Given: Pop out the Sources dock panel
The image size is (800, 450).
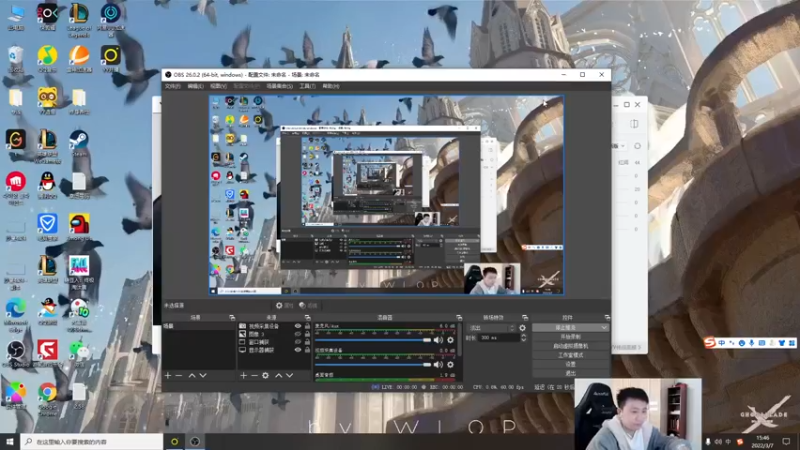Looking at the screenshot, I should [x=307, y=317].
